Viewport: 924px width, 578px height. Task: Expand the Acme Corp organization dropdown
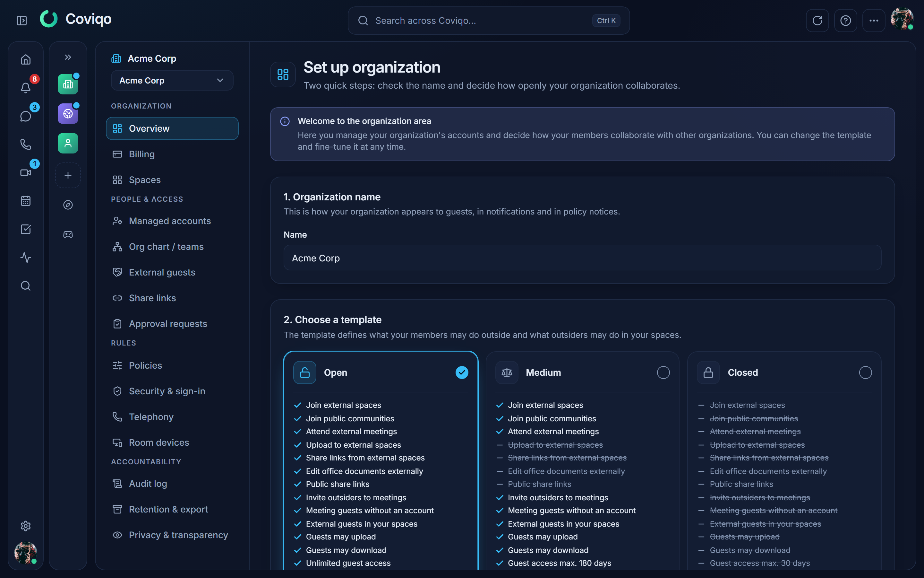click(x=172, y=80)
